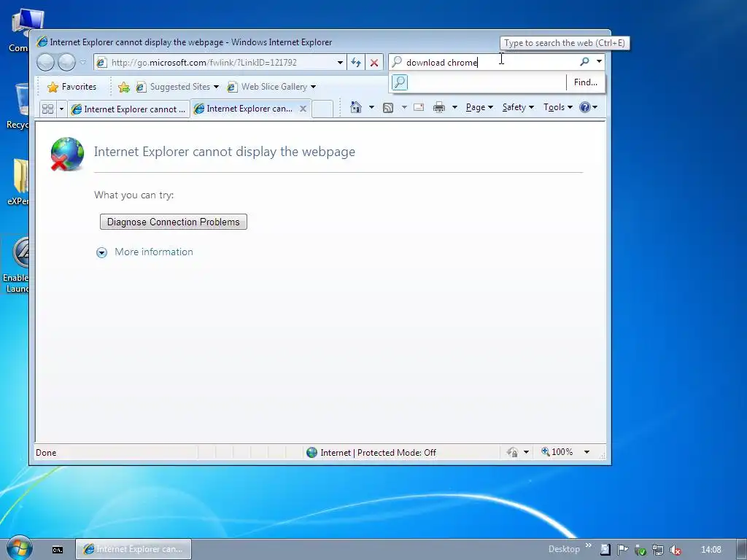
Task: Click the 14:08 system clock
Action: point(711,550)
